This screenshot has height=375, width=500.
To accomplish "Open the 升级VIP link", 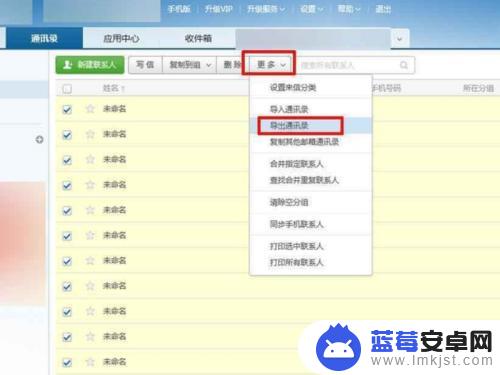I will 218,9.
